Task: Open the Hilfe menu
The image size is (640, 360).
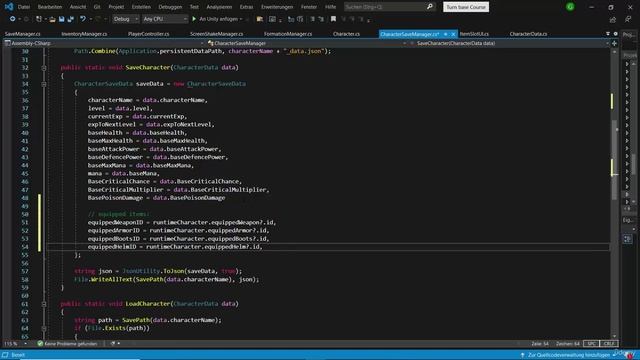Action: click(x=331, y=7)
